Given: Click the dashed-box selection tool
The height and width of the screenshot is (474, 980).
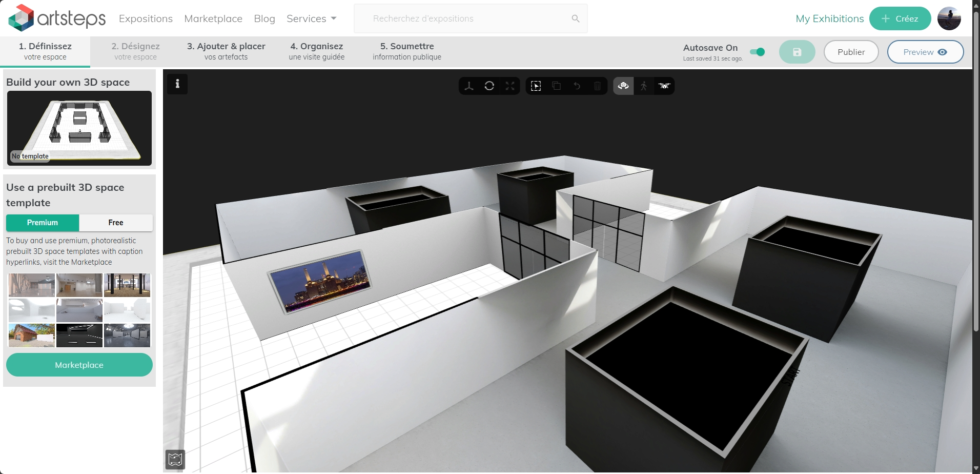Looking at the screenshot, I should [536, 86].
